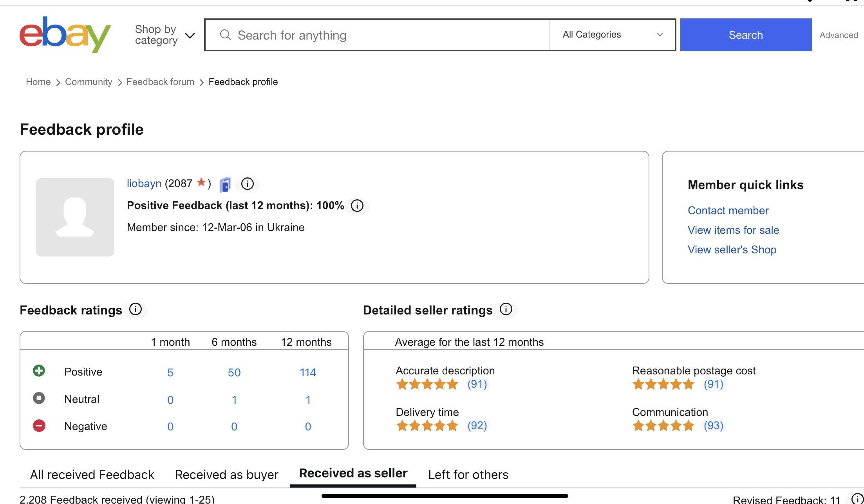Switch to All received Feedback tab
The image size is (864, 504).
pyautogui.click(x=92, y=475)
